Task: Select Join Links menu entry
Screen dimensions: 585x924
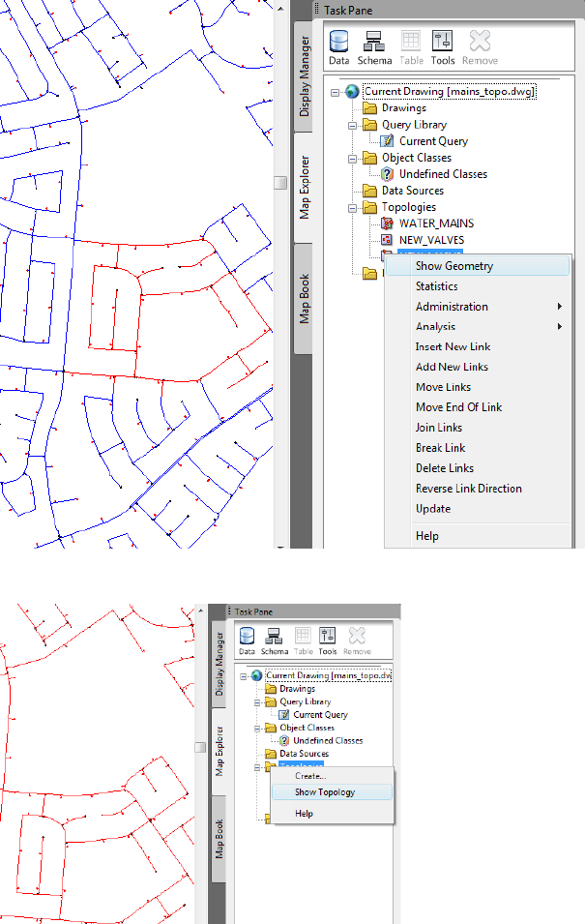Action: tap(478, 428)
